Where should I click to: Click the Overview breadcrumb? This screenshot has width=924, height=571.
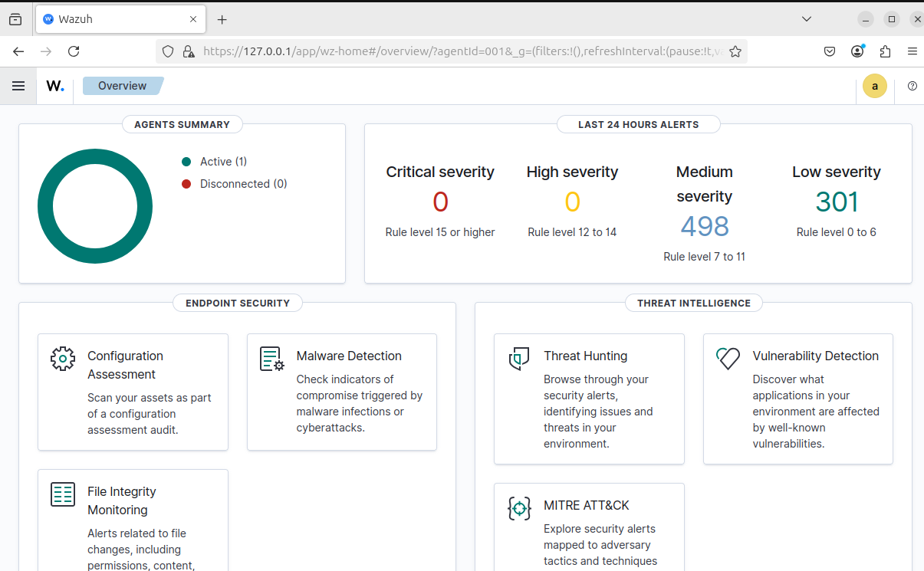tap(123, 86)
